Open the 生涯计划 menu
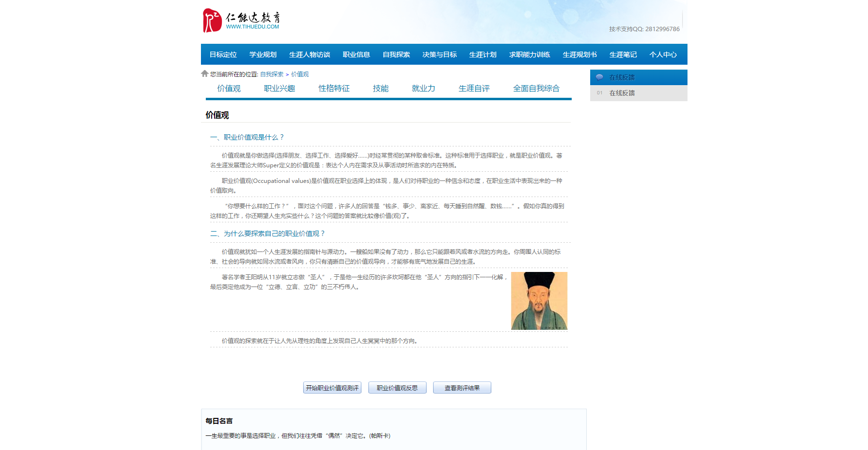This screenshot has height=450, width=868. 483,54
